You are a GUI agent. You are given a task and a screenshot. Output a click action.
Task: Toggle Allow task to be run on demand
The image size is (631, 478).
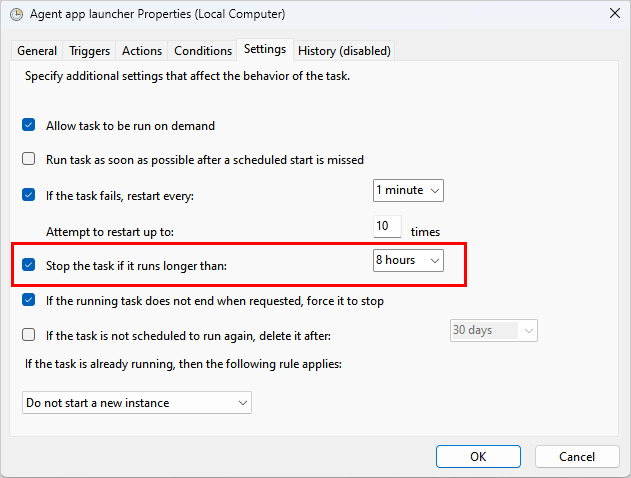(x=29, y=126)
